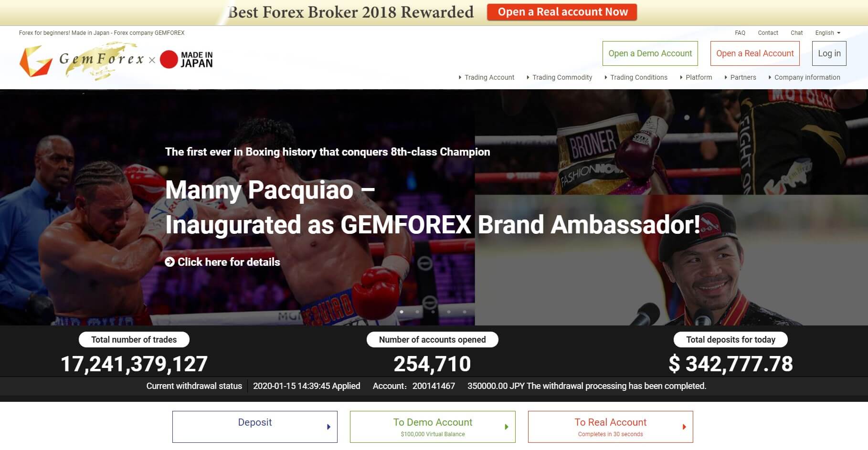Screen dimensions: 868x450
Task: Select the third carousel slide dot
Action: point(433,312)
